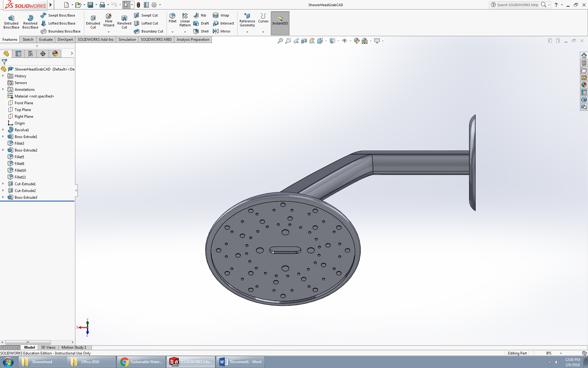The image size is (588, 368).
Task: Open the Windows Start button
Action: coord(8,362)
